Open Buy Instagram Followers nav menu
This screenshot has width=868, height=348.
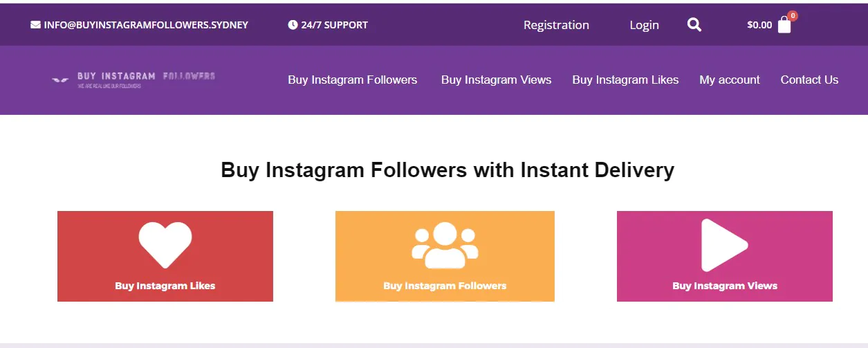(x=353, y=80)
